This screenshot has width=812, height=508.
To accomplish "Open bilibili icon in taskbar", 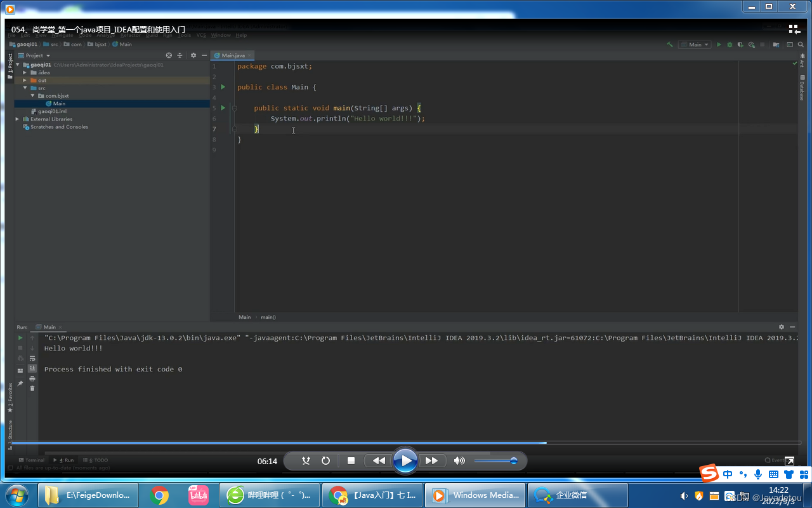I will [x=199, y=495].
